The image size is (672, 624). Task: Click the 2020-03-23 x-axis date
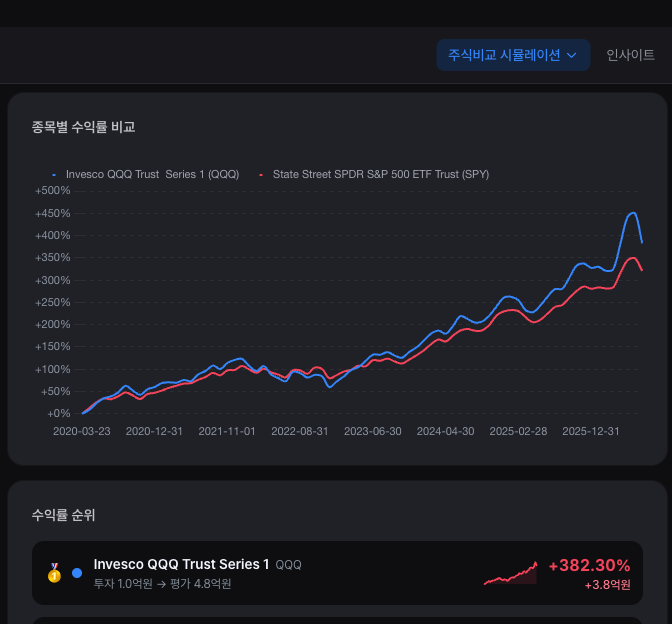[81, 431]
